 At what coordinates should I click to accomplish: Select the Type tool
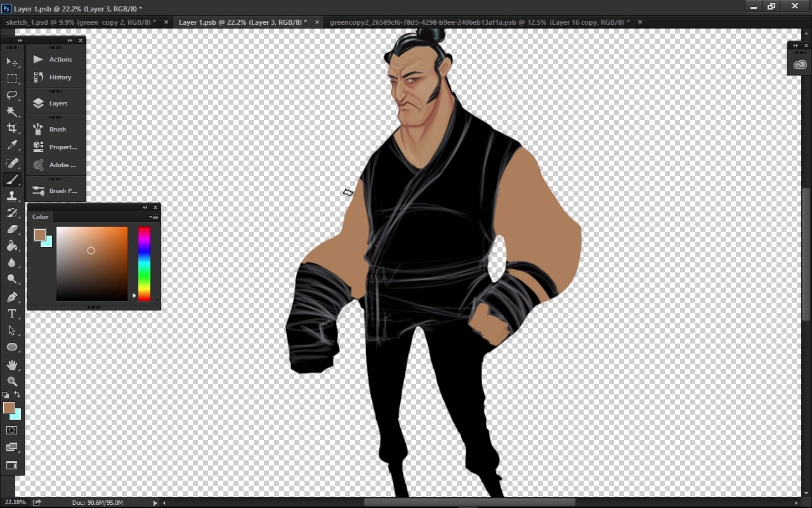(12, 314)
